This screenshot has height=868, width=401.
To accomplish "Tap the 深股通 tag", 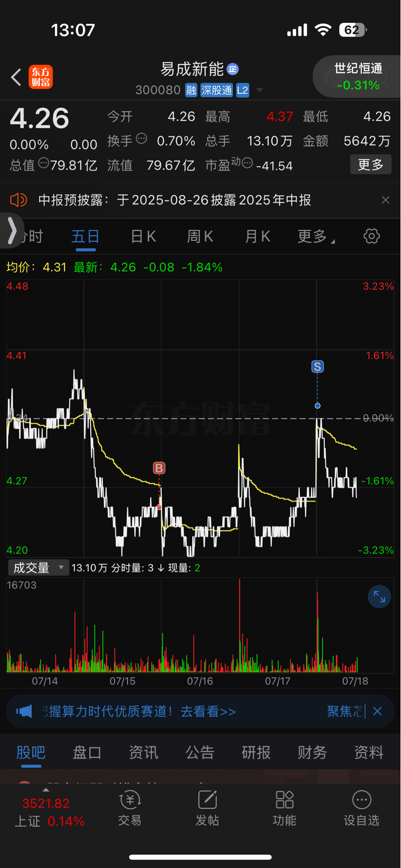I will click(216, 90).
